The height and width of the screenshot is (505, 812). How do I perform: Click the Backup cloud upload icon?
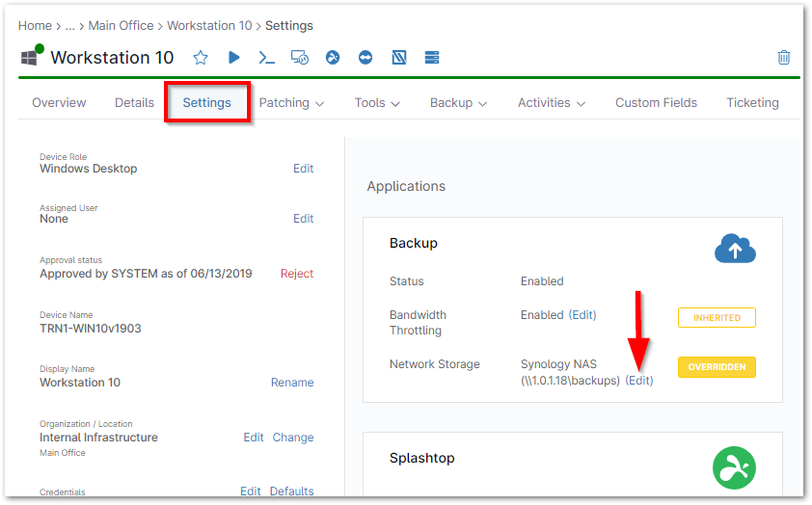(x=735, y=250)
